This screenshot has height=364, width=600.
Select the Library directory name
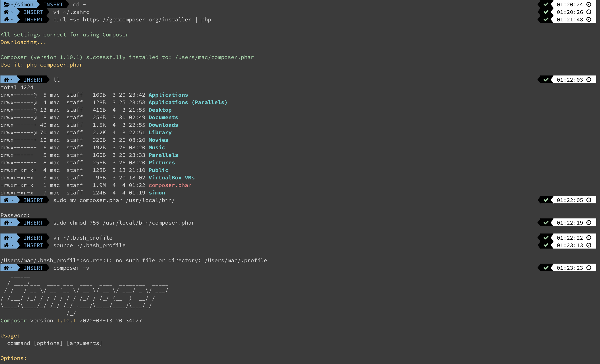tap(160, 132)
